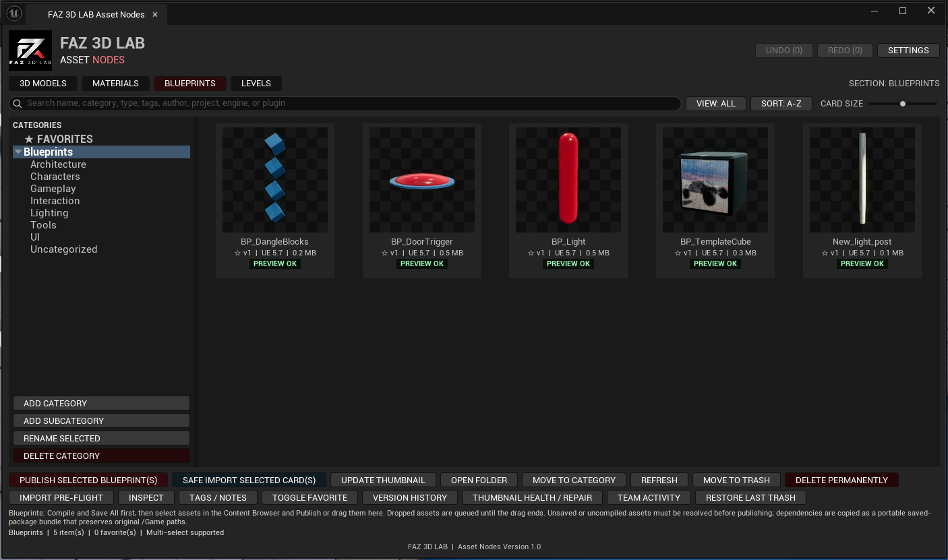Toggle the BP_Light favorite star
948x560 pixels.
(531, 253)
